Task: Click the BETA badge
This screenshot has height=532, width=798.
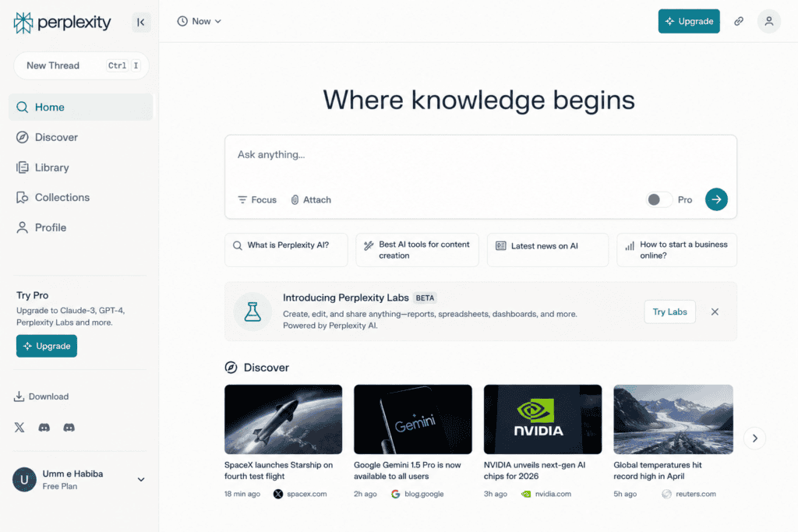Action: click(x=425, y=298)
